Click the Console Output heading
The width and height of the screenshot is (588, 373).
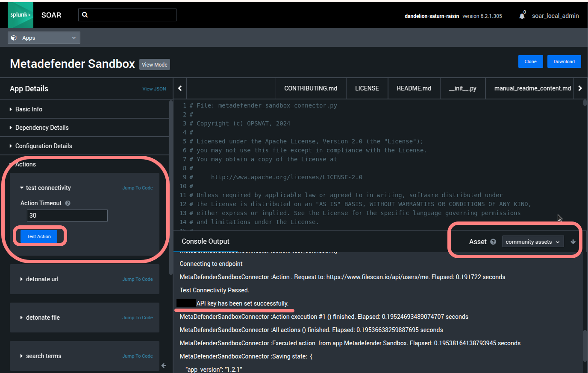point(206,242)
